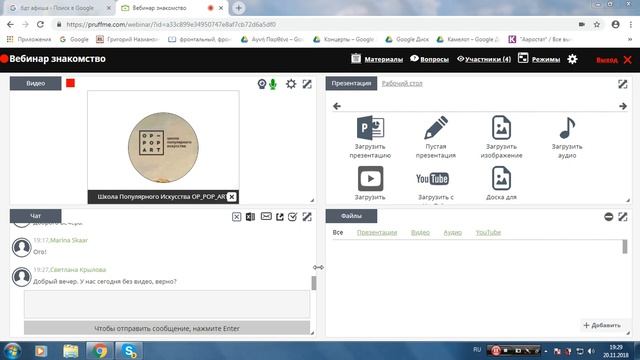Click the splitter handle between chat and files
The image size is (640, 360).
pos(318,267)
